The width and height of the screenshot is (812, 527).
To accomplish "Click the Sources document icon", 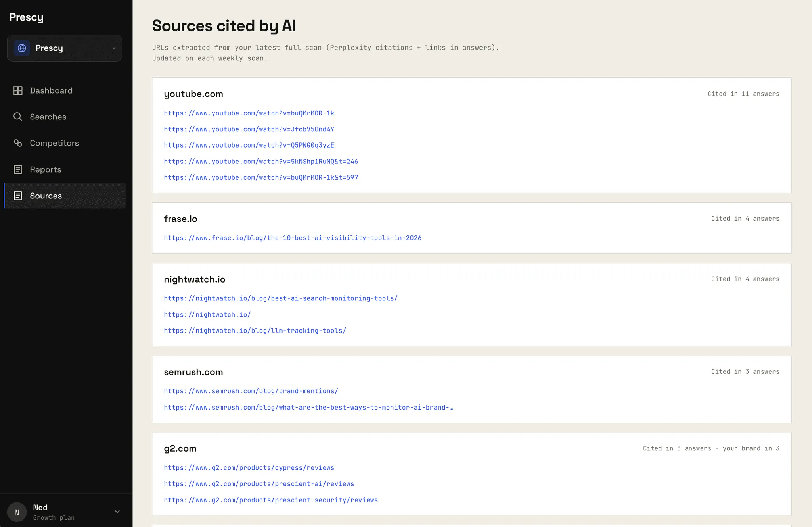I will (18, 196).
